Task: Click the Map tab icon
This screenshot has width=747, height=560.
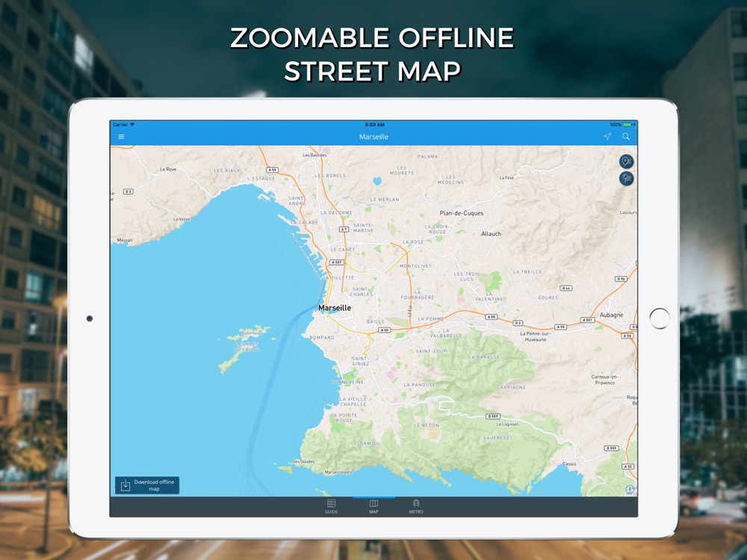Action: (x=374, y=503)
